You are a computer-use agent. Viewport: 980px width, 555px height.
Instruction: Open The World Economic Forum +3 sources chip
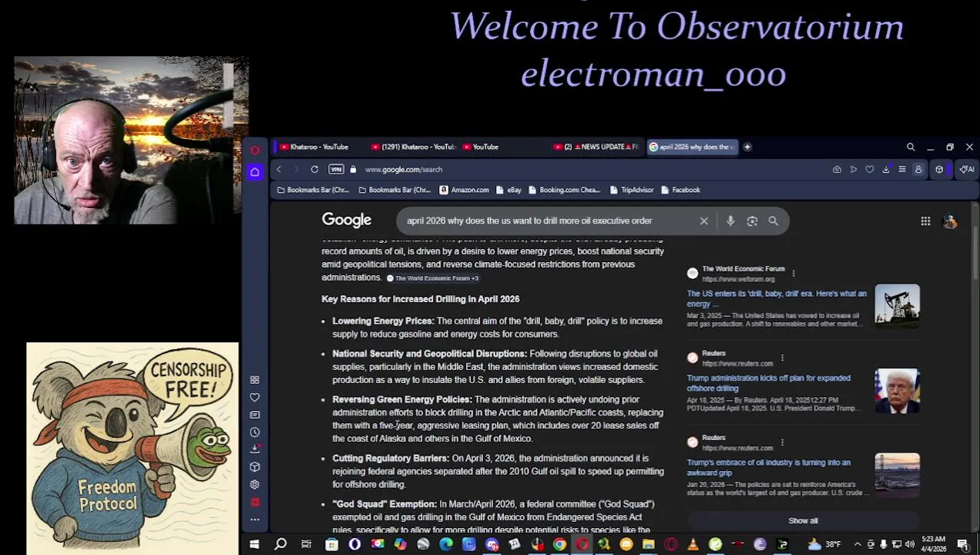432,278
